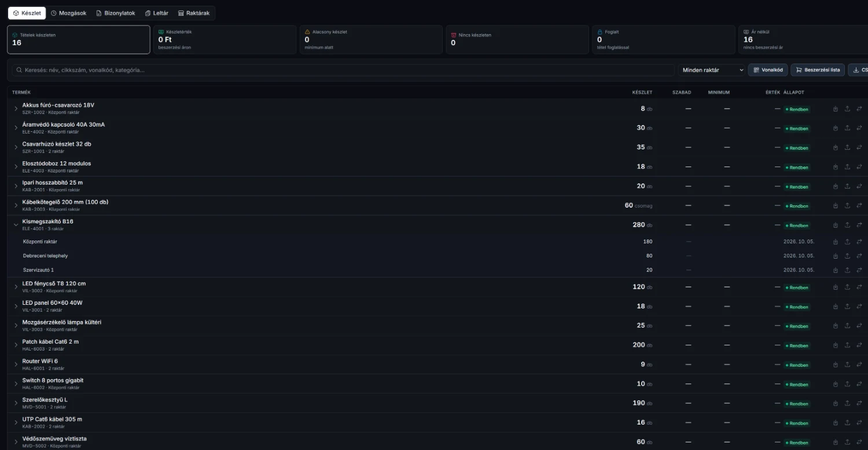This screenshot has height=450, width=868.
Task: Click stock-out icon for Szerelőkesztyű L row
Action: 847,403
